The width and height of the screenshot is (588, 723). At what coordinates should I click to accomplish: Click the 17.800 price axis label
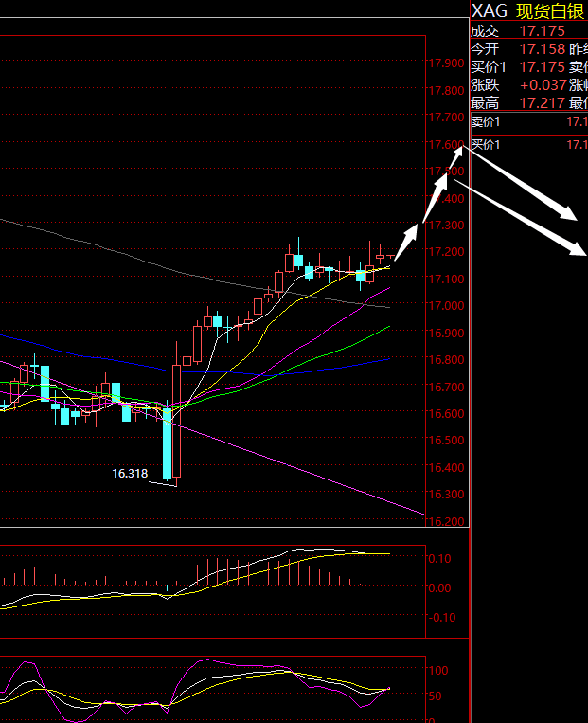pos(446,90)
